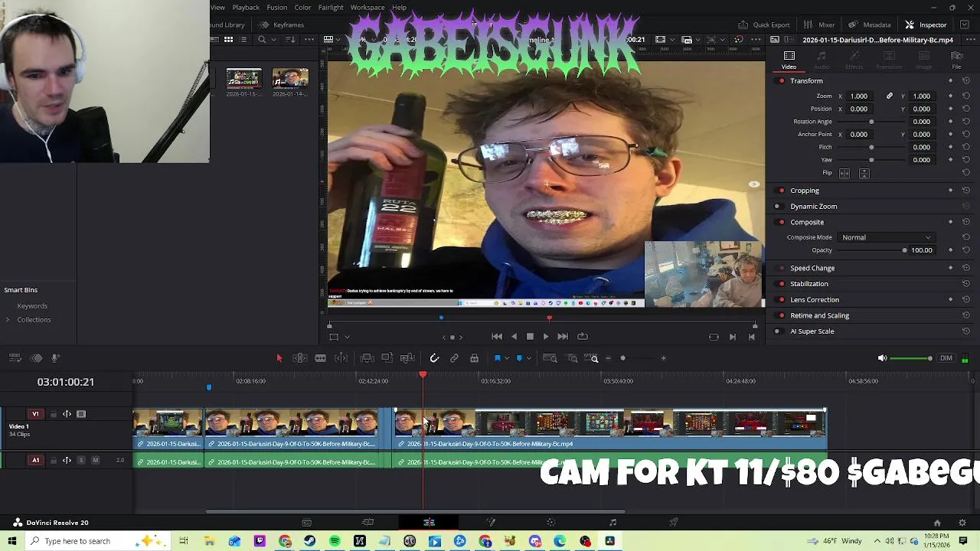Add a blue flag to clip

(x=497, y=358)
